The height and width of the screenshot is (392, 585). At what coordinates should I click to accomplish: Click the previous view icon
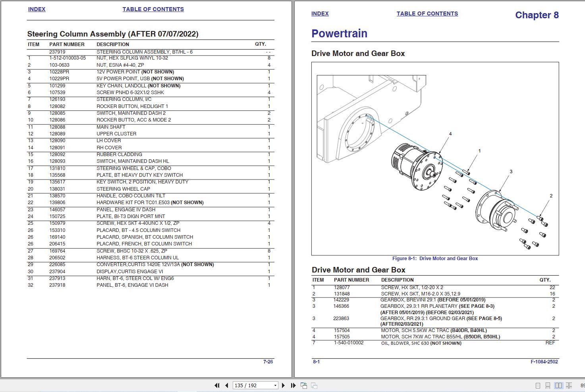pyautogui.click(x=304, y=385)
